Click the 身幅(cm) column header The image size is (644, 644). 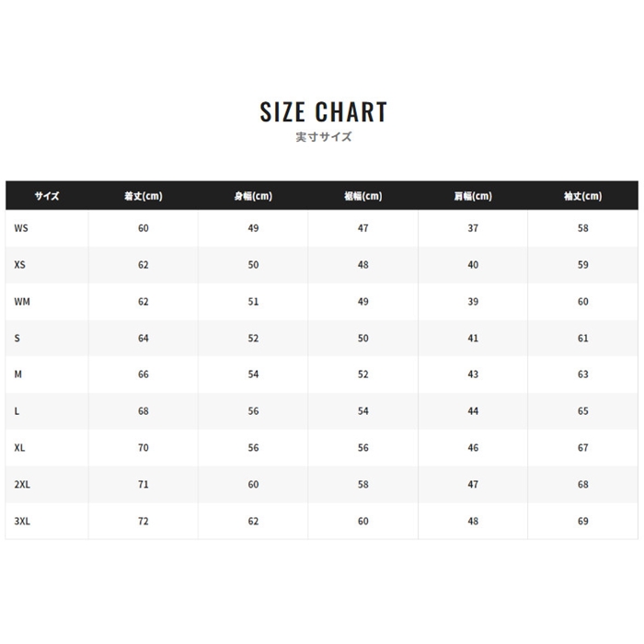point(253,196)
